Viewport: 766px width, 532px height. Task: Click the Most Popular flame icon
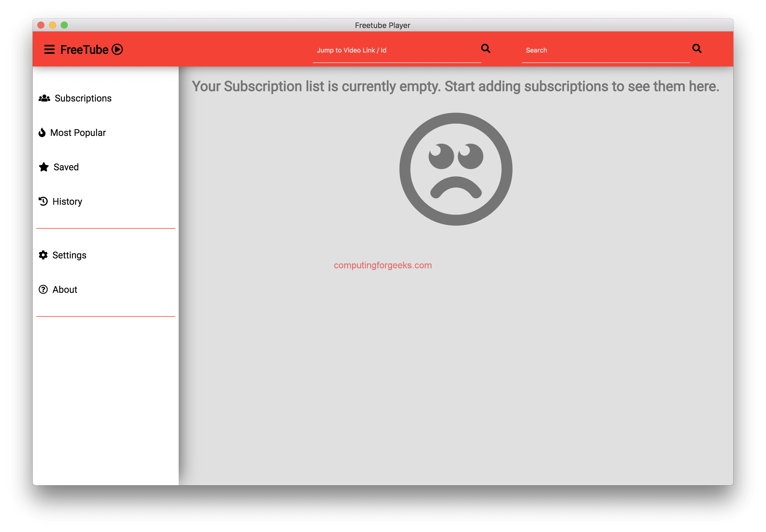coord(42,133)
